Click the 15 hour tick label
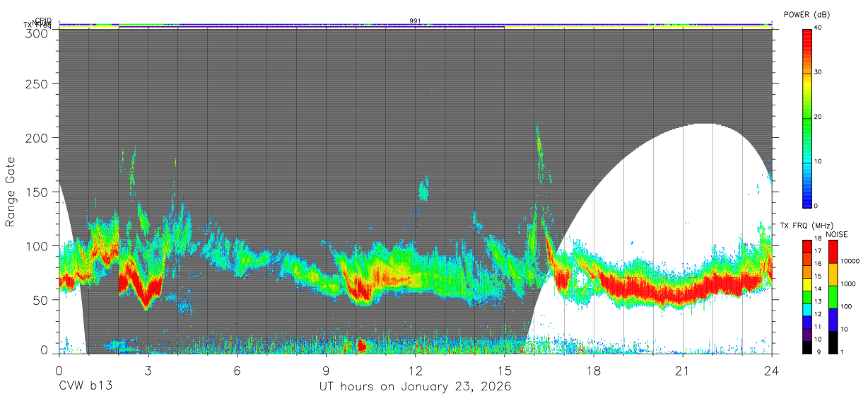This screenshot has width=868, height=401. (x=504, y=370)
